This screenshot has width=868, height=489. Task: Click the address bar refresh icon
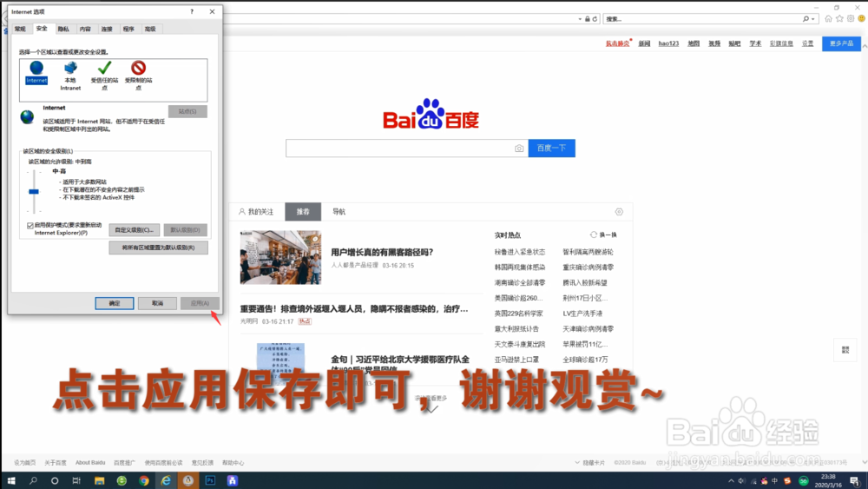pos(595,19)
